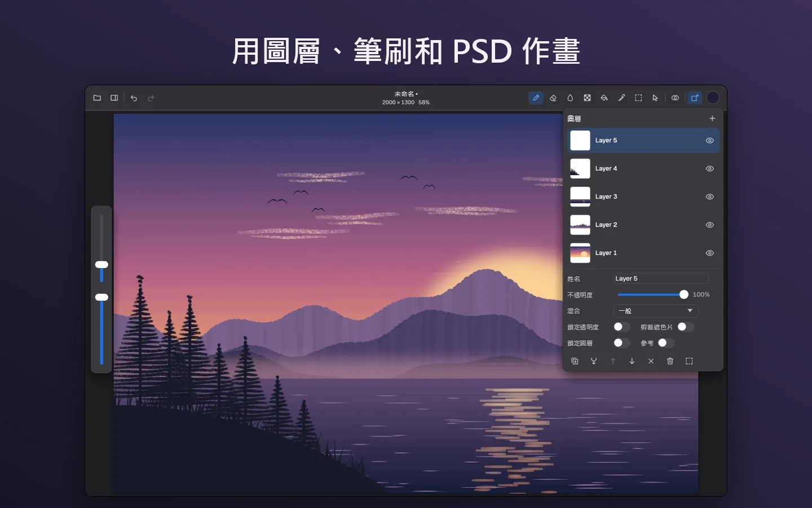Redo the undone action
812x508 pixels.
tap(151, 98)
